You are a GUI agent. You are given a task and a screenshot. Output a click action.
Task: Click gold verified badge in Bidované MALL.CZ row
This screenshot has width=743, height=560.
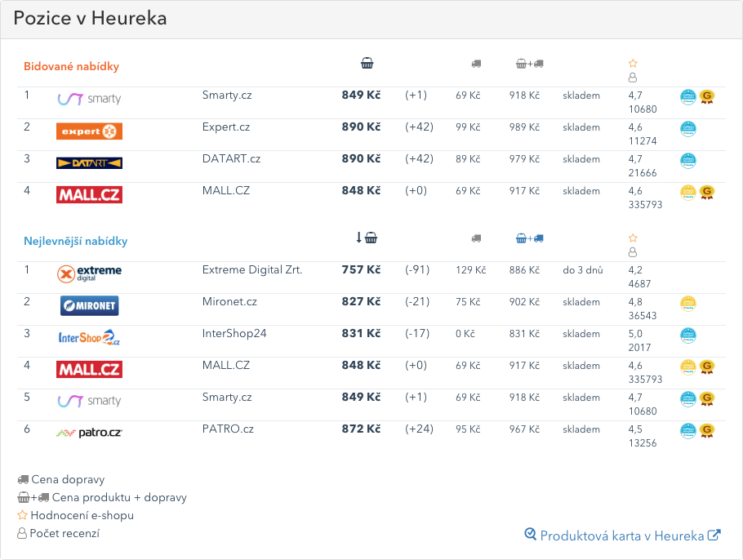tap(688, 193)
